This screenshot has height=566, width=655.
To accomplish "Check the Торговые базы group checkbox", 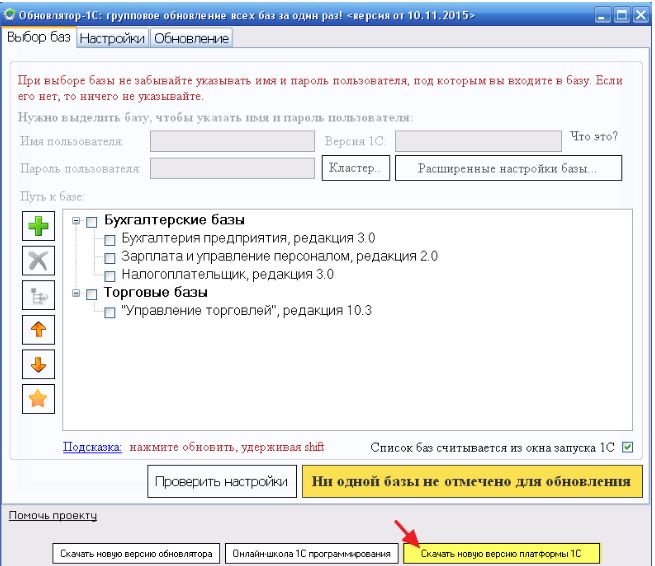I will point(91,294).
